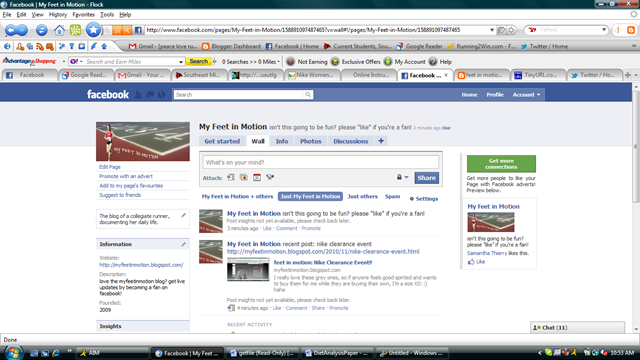Screen dimensions: 640x360
Task: Open the Get started tab
Action: [x=222, y=141]
